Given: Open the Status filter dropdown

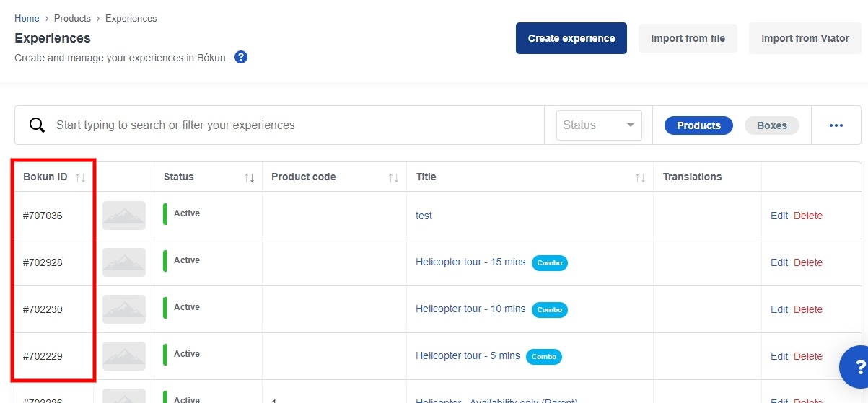Looking at the screenshot, I should [x=599, y=125].
